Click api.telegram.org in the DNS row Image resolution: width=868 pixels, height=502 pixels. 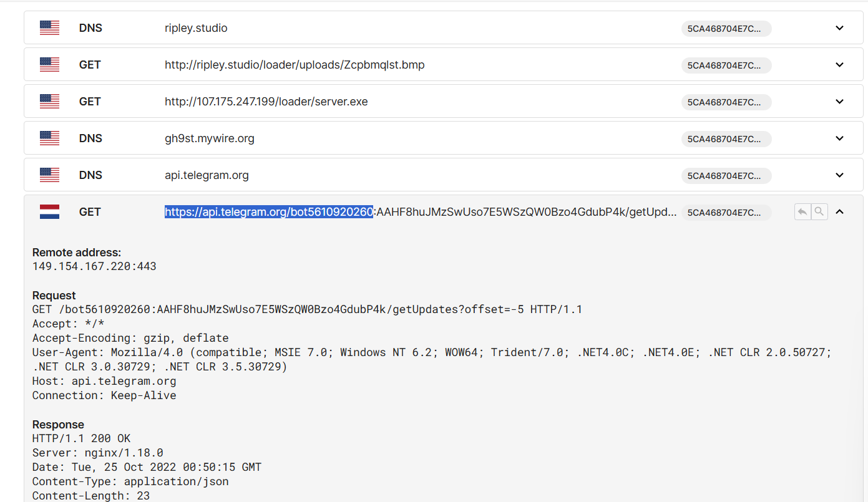[207, 175]
